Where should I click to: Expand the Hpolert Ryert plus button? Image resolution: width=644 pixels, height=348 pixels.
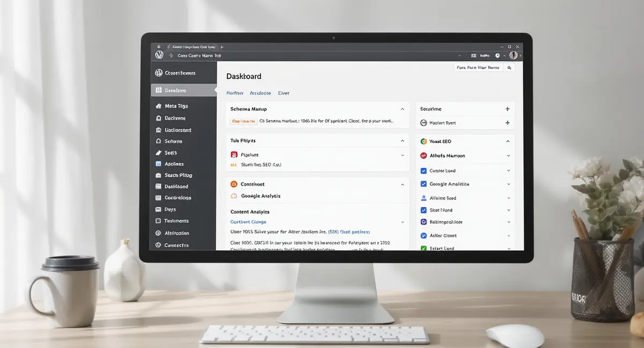508,123
